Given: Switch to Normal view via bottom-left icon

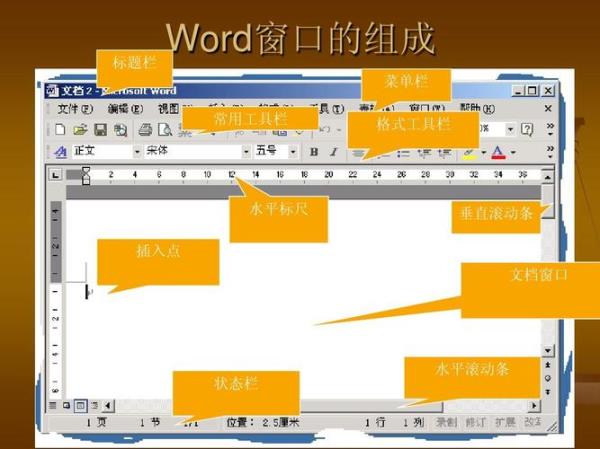Looking at the screenshot, I should 53,405.
